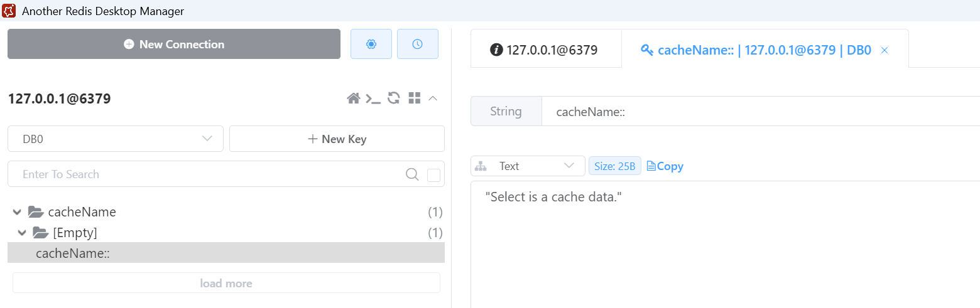Copy the key value

coord(665,166)
